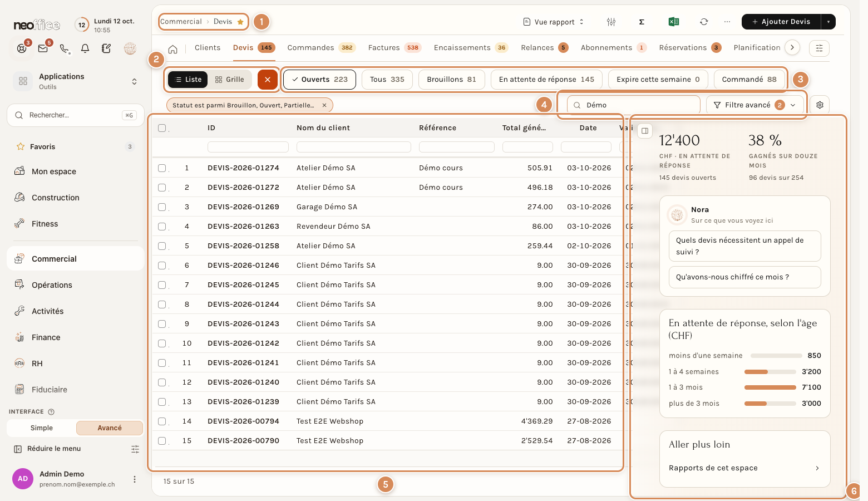
Task: Tick checkbox for DEVIS-2026-00794
Action: (x=162, y=421)
